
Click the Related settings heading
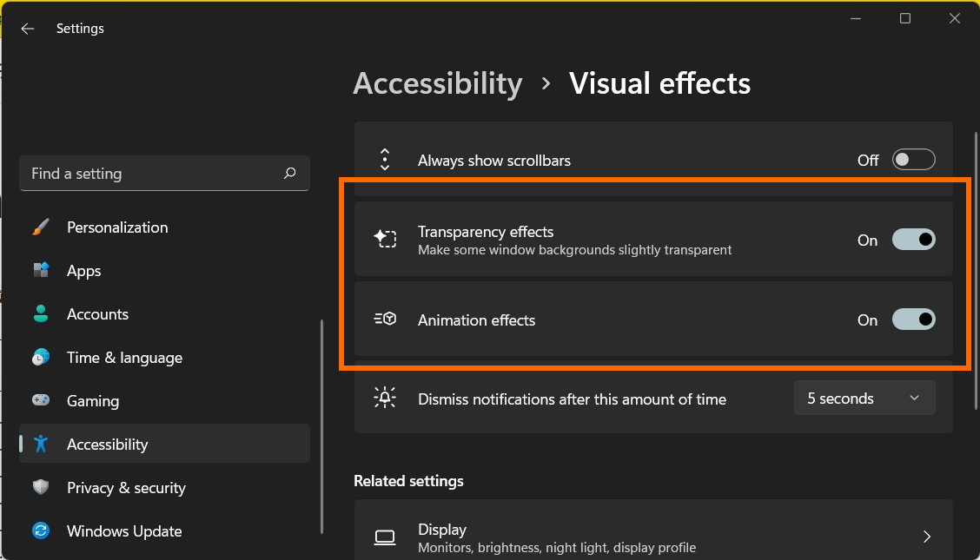[408, 481]
